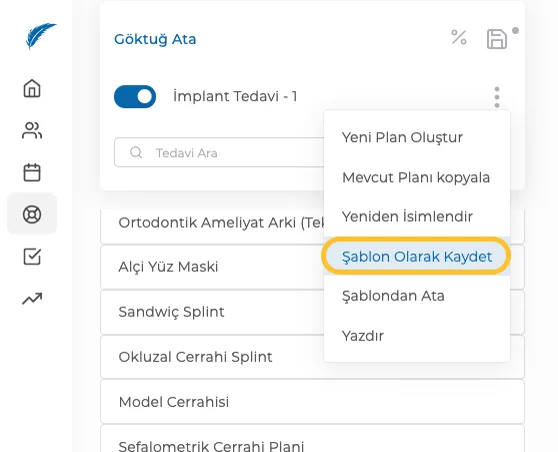Open the Home icon in sidebar
Viewport: 558px width, 452px height.
tap(32, 88)
